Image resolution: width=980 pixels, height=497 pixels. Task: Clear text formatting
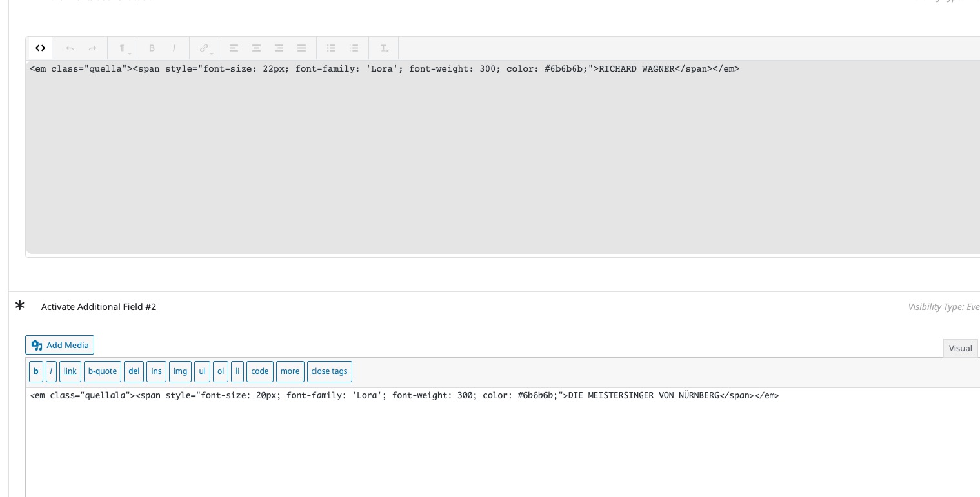(384, 48)
